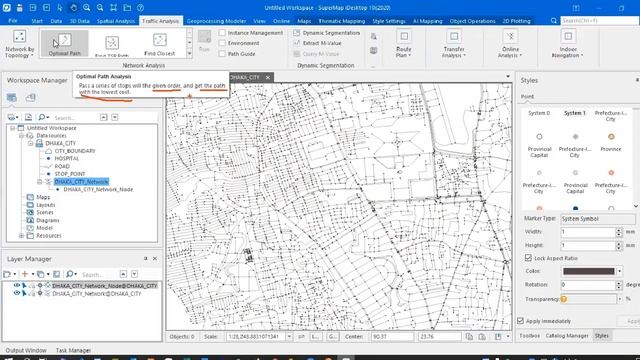Open the Color dropdown arrow in Styles
Image resolution: width=640 pixels, height=360 pixels.
coord(619,271)
